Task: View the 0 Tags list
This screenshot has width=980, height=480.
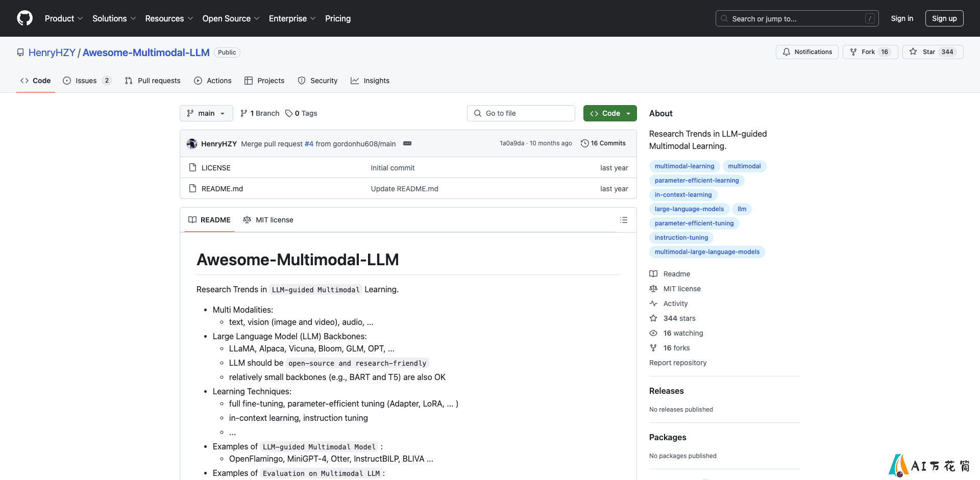Action: [301, 113]
